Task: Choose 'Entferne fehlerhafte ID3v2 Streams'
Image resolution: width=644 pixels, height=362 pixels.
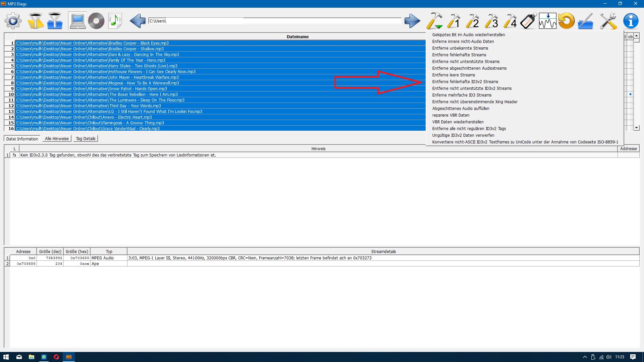Action: [x=465, y=82]
